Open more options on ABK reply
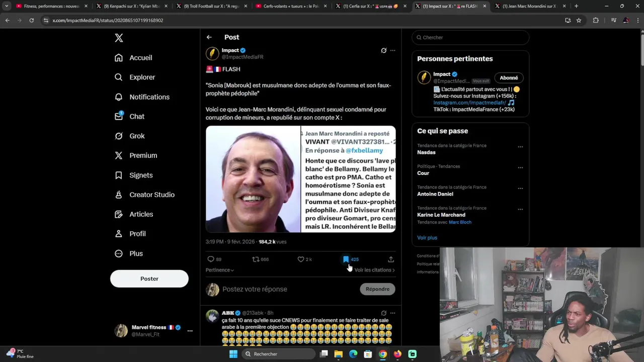Screen dimensions: 644x362 393,313
